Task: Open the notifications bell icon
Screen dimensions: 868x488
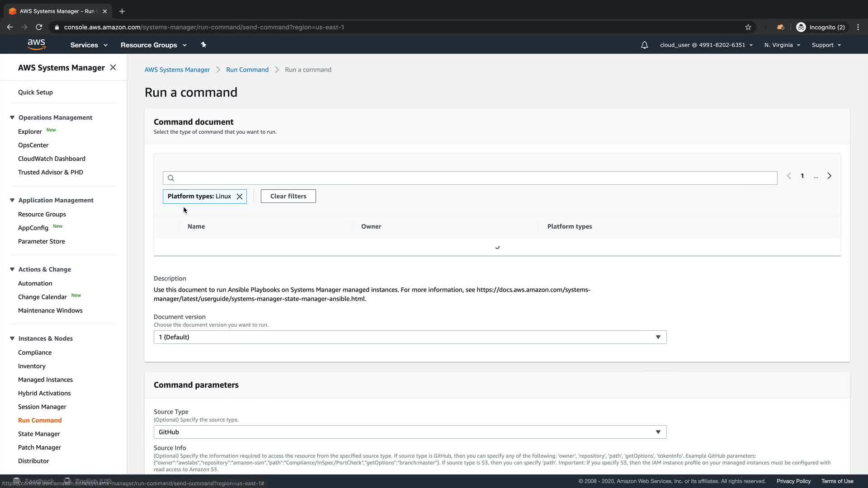Action: 645,45
